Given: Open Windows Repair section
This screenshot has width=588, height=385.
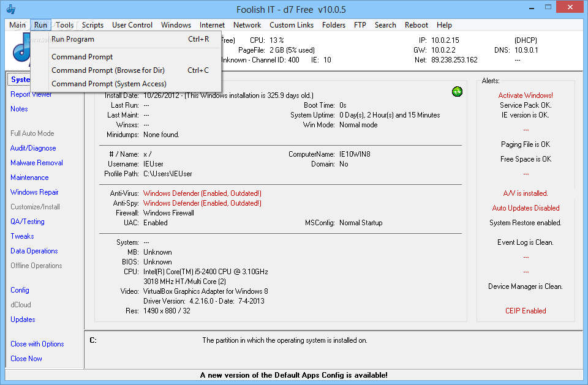Looking at the screenshot, I should point(34,192).
